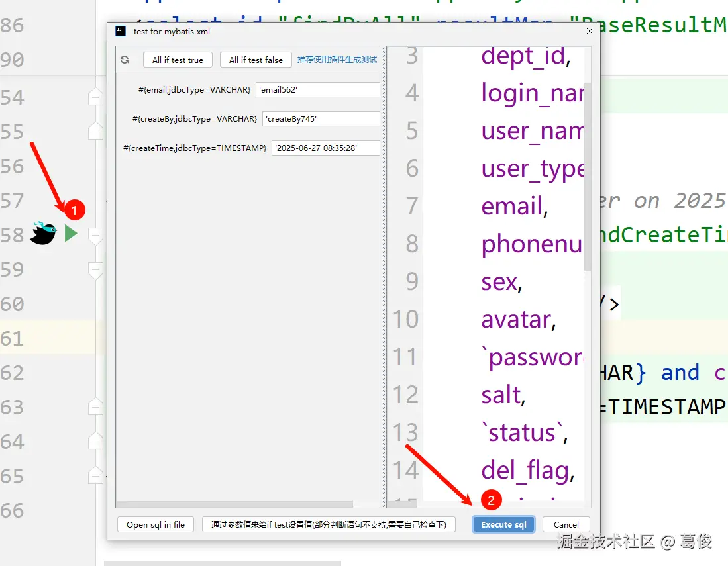Click the green run arrow in the gutter
The width and height of the screenshot is (728, 566).
70,234
